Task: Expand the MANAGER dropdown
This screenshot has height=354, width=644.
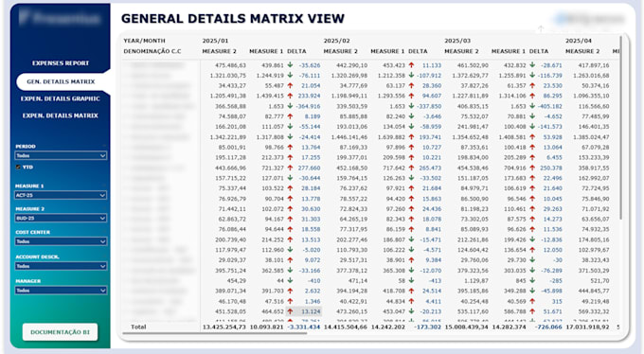Action: 61,291
